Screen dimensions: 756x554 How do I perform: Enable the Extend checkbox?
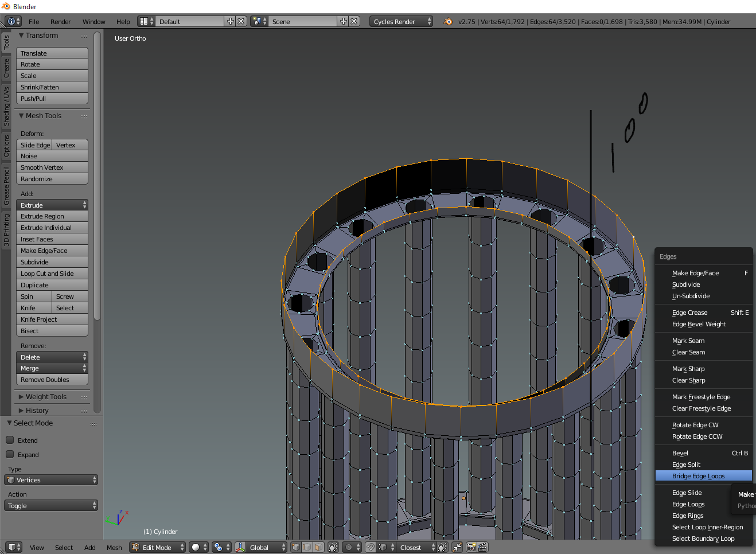tap(10, 440)
